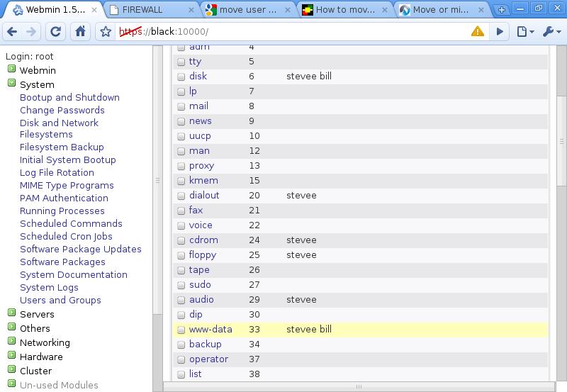567x392 pixels.
Task: Reload the page with refresh icon
Action: (57, 32)
